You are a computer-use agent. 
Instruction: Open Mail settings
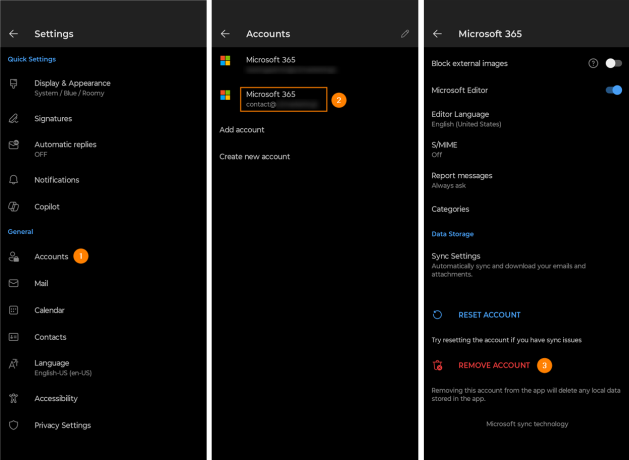pyautogui.click(x=103, y=283)
